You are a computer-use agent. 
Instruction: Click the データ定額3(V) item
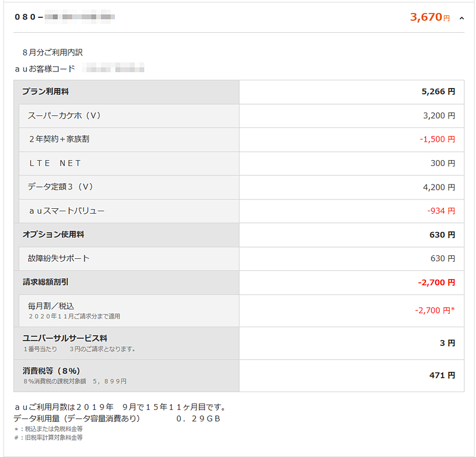(x=61, y=187)
